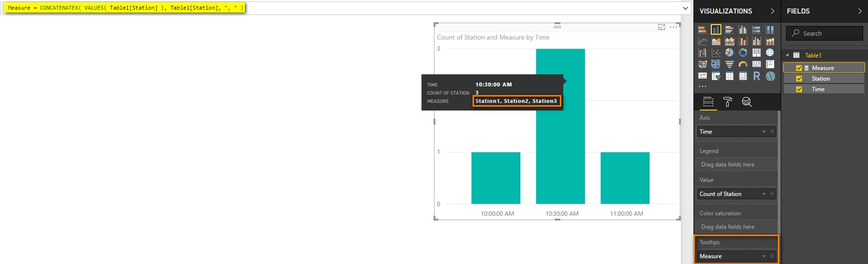This screenshot has height=264, width=868.
Task: Uncheck the Station field checkbox
Action: (799, 79)
